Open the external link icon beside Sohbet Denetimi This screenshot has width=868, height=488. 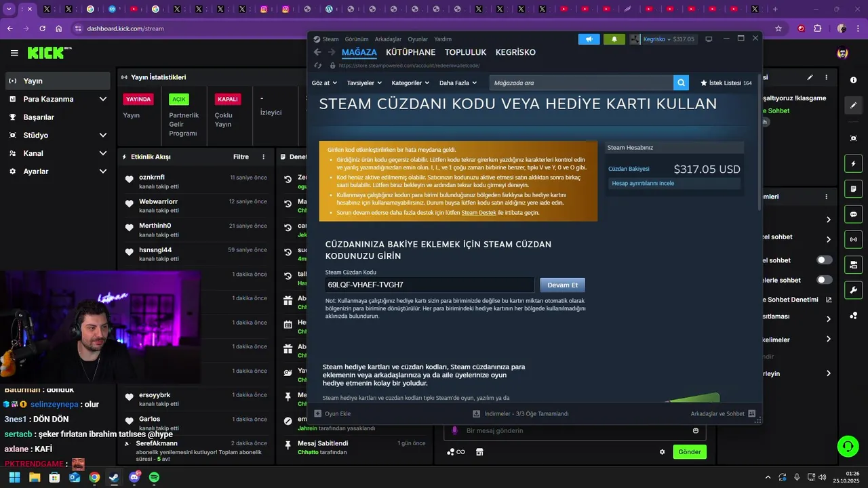(829, 300)
